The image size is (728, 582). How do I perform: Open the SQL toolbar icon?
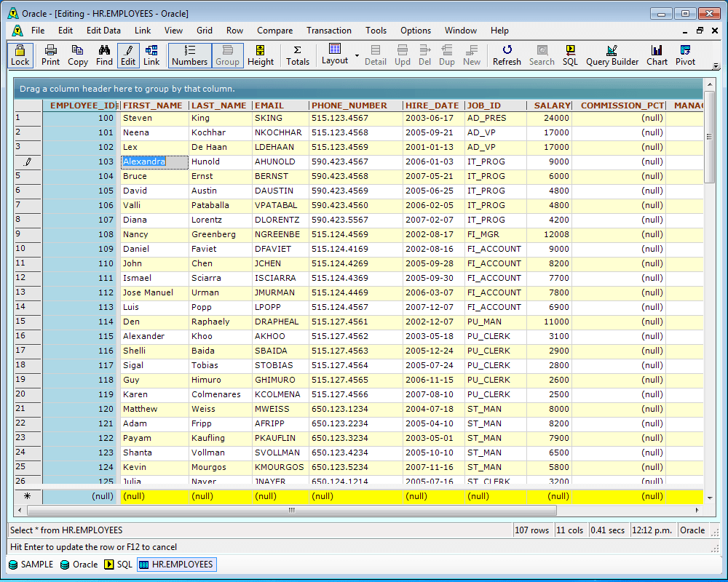pos(570,55)
